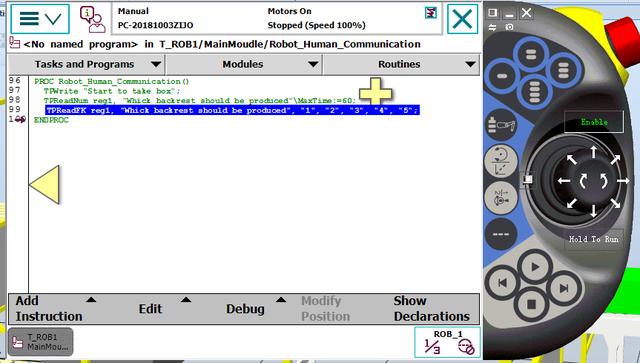Click programmable key one (single bar)

point(502,76)
